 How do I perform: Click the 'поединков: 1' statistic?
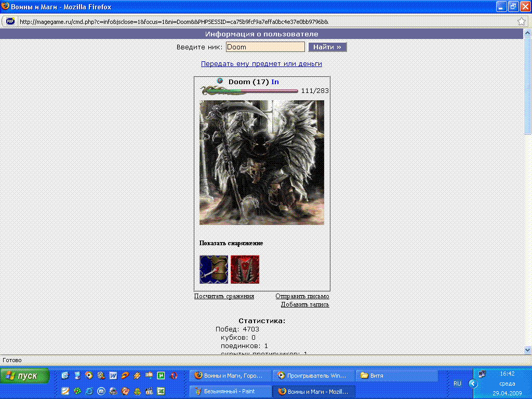click(x=244, y=345)
